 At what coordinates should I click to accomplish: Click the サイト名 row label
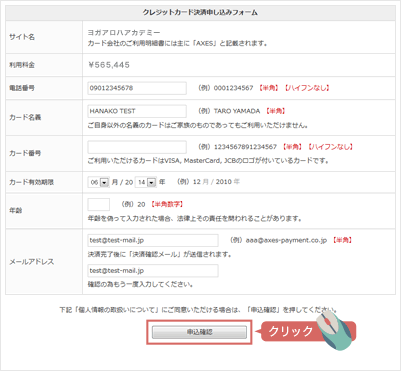(x=22, y=37)
